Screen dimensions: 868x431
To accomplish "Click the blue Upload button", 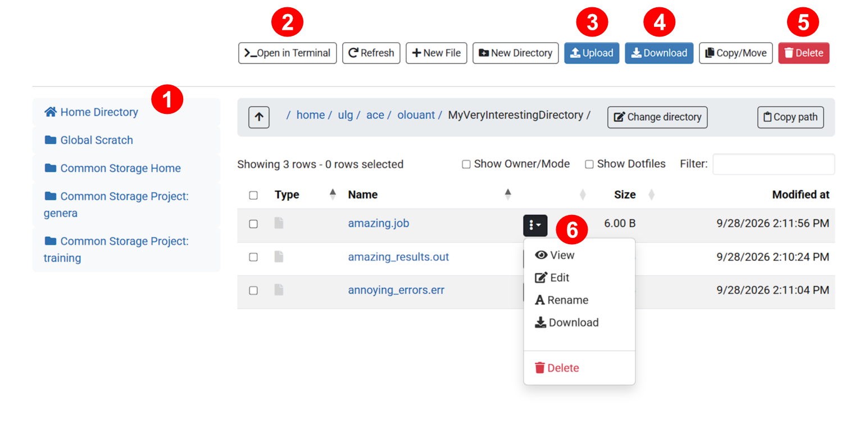I will coord(592,53).
